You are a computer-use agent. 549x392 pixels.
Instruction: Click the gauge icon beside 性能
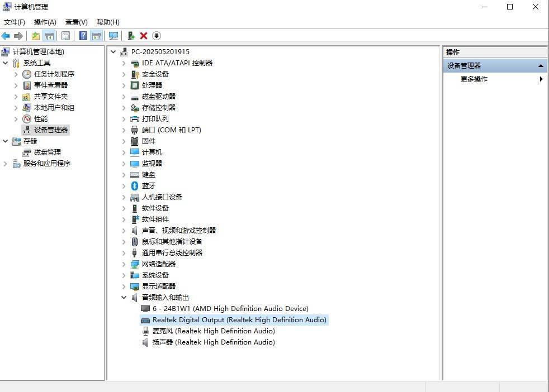[x=27, y=119]
